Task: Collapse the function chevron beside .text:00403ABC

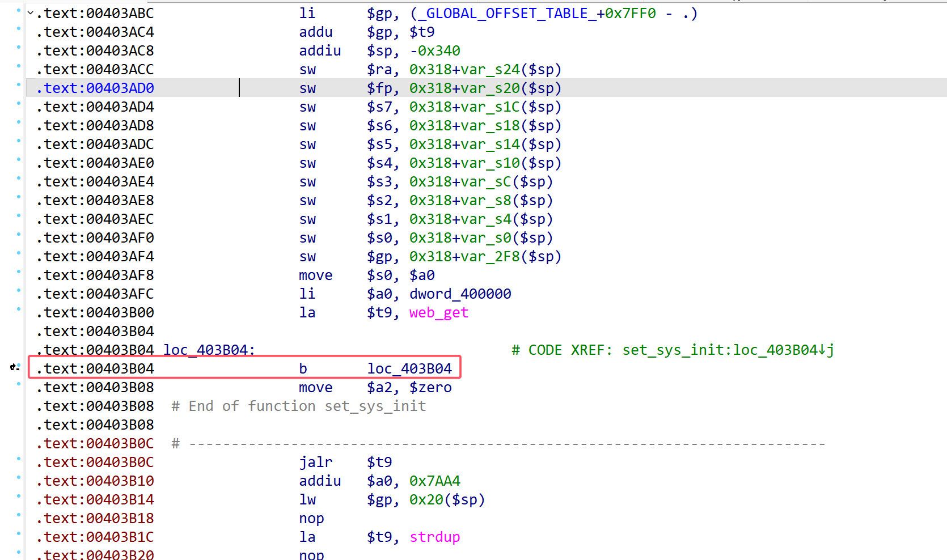Action: point(30,12)
